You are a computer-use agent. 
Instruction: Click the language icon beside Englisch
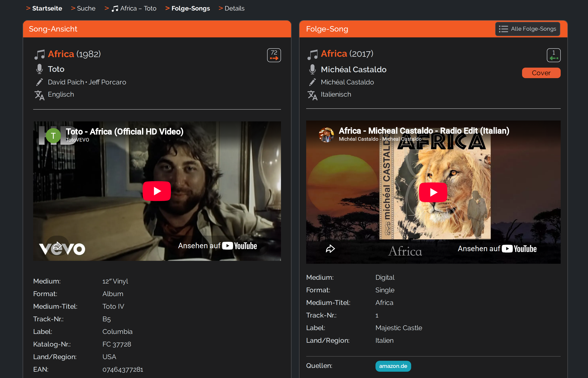39,95
